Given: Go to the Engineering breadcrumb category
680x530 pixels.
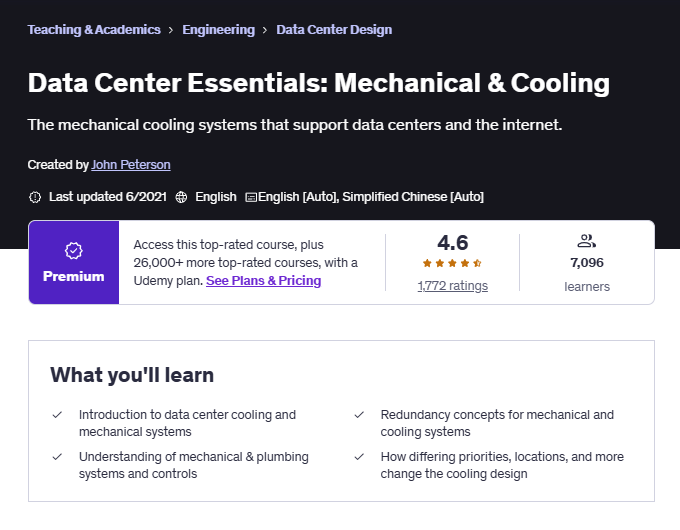Looking at the screenshot, I should tap(218, 30).
